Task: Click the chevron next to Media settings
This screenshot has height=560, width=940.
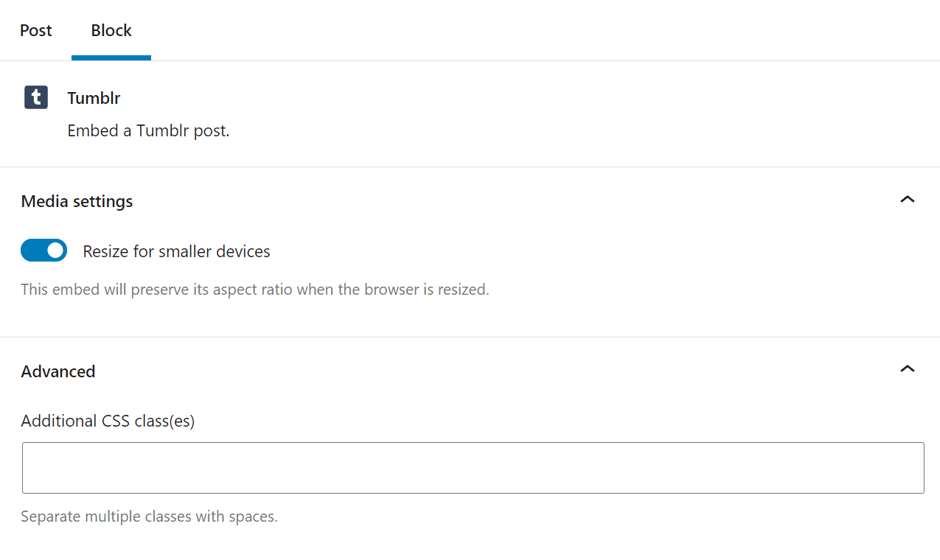Action: pos(908,200)
